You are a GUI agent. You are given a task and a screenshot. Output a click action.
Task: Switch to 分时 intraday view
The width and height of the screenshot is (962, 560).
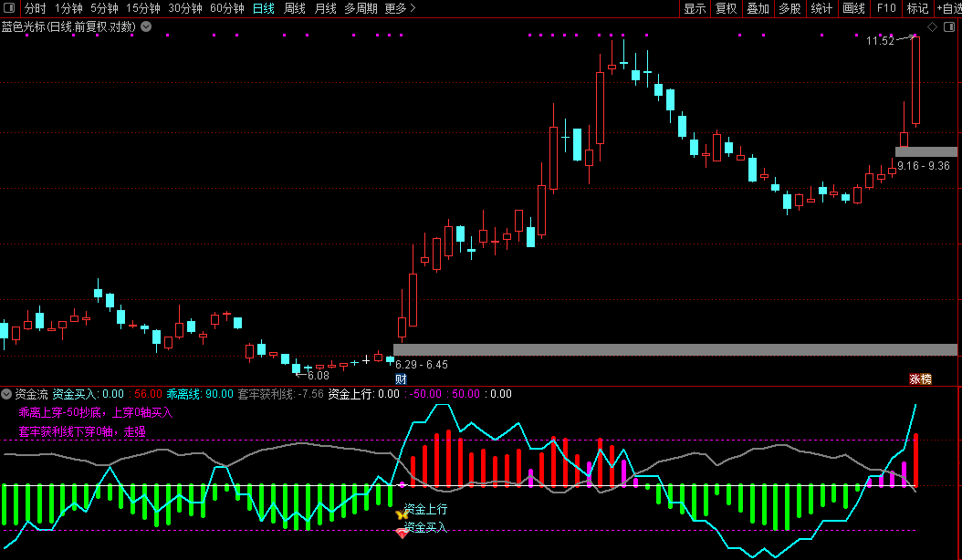(x=35, y=8)
